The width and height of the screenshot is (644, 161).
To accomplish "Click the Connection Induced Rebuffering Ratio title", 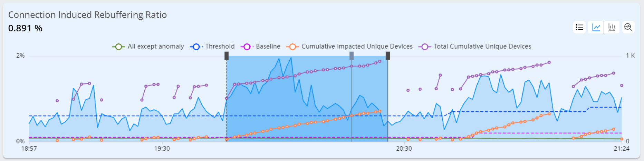I will click(x=87, y=15).
